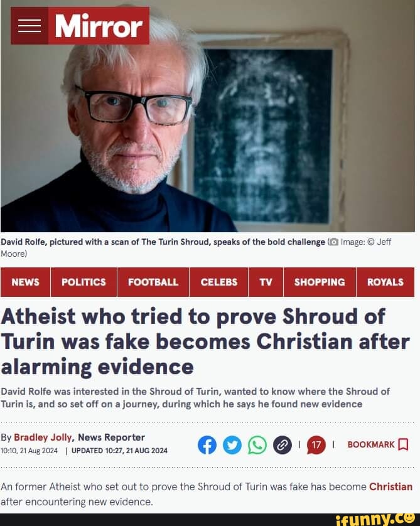Image resolution: width=420 pixels, height=526 pixels.
Task: Open author Bradley Jolly's profile
Action: [x=43, y=437]
